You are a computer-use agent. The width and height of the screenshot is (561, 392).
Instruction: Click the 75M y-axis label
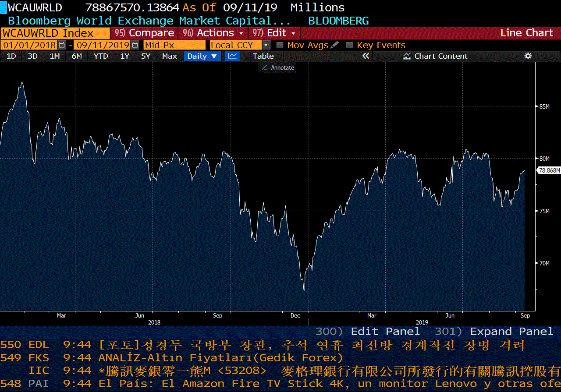544,211
